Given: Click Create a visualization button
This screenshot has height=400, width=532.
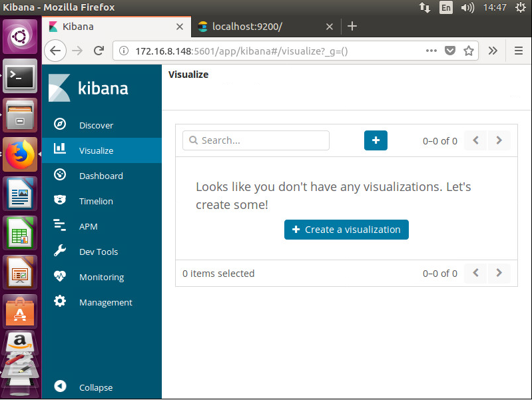Looking at the screenshot, I should [x=346, y=230].
